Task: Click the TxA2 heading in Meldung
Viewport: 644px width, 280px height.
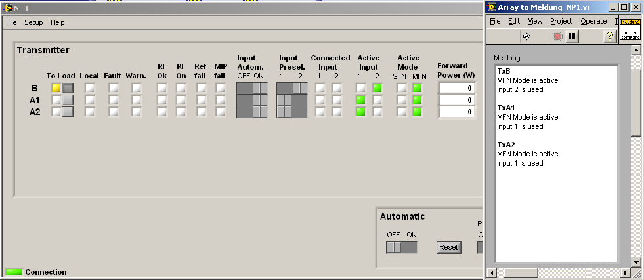Action: (506, 145)
